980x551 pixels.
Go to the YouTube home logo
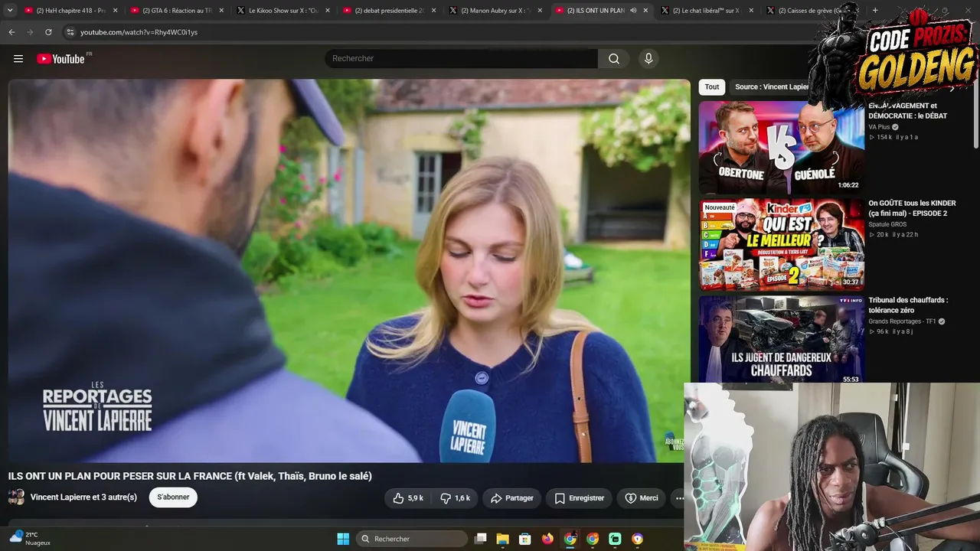point(60,59)
